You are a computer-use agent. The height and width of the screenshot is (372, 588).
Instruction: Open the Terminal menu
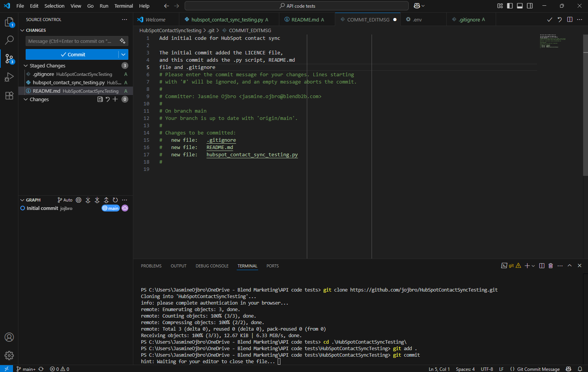click(123, 6)
